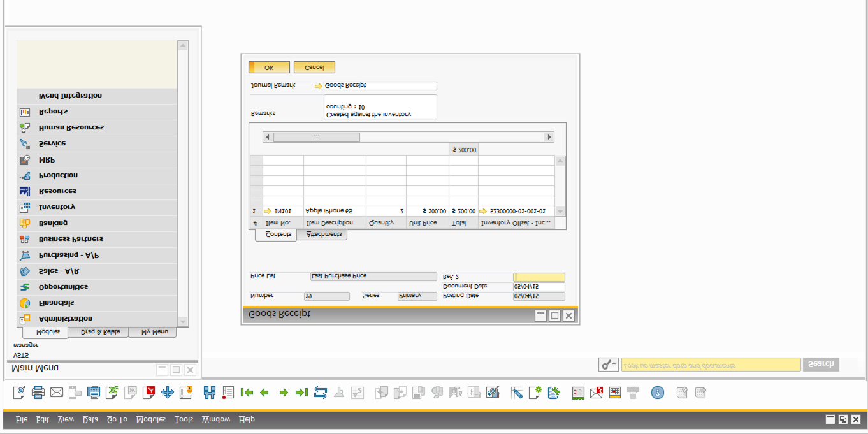Image resolution: width=868 pixels, height=434 pixels.
Task: Click the Print toolbar icon
Action: [x=38, y=393]
